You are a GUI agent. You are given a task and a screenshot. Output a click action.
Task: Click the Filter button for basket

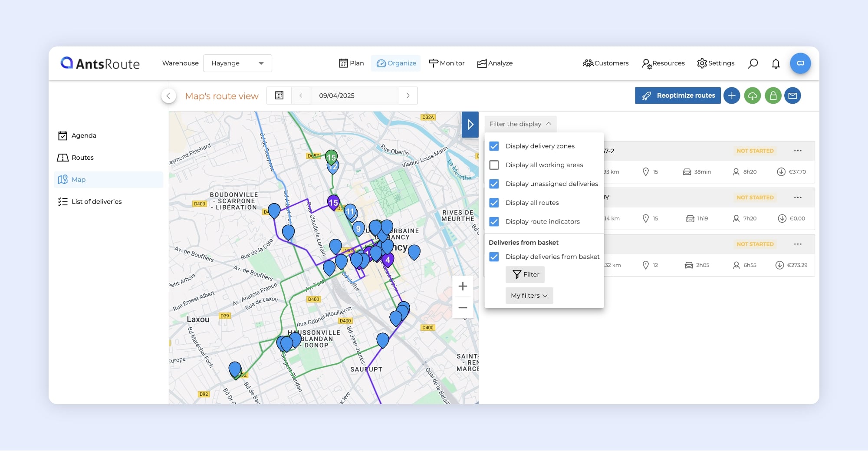pos(525,274)
